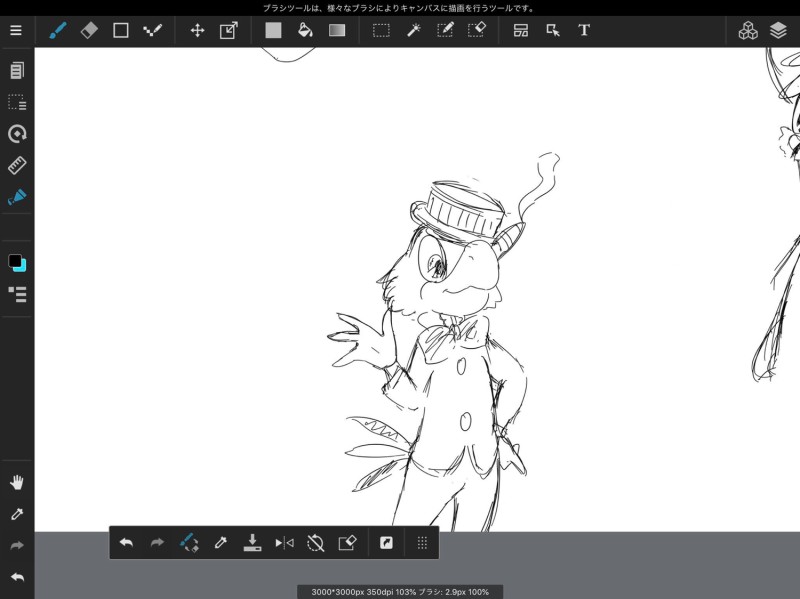Click the clear layer eraser icon
This screenshot has width=800, height=599.
coord(347,543)
